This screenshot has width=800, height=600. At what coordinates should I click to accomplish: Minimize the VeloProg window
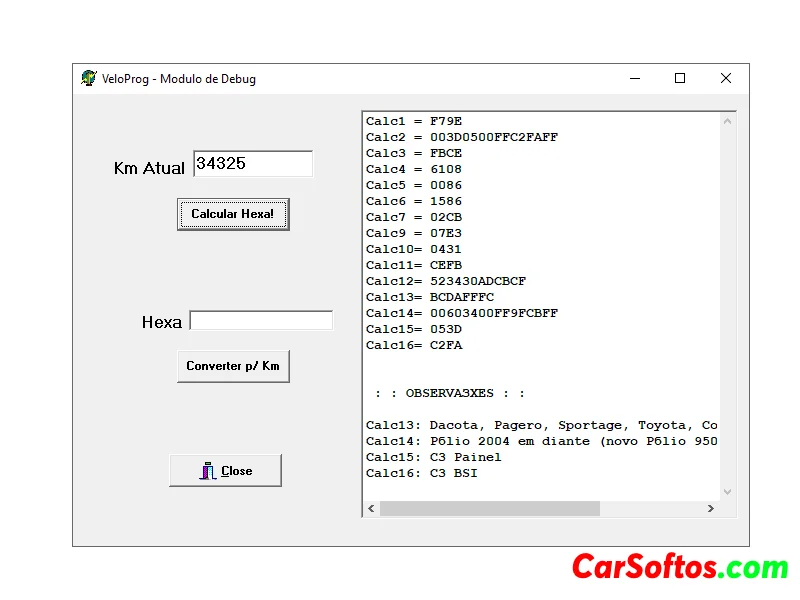pyautogui.click(x=634, y=78)
